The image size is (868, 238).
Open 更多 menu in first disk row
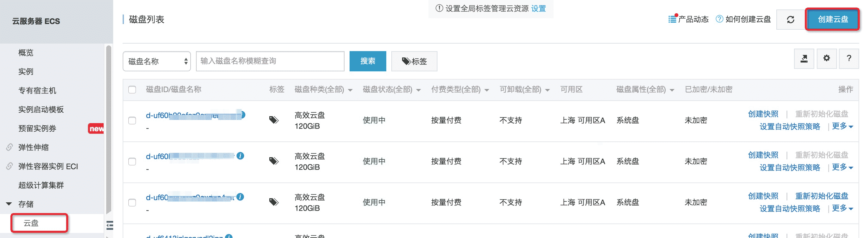point(842,126)
